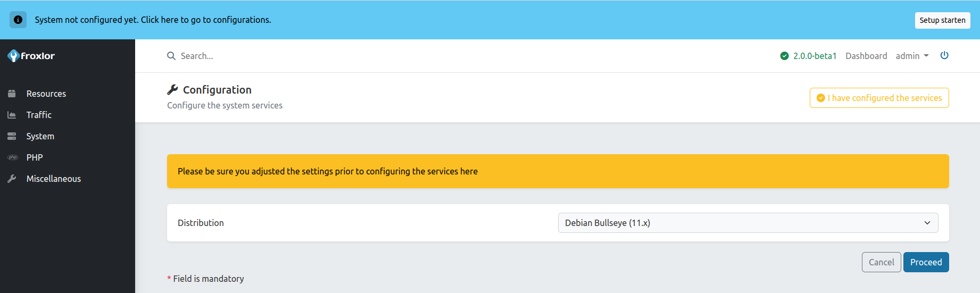Image resolution: width=980 pixels, height=293 pixels.
Task: Go to the Dashboard link
Action: coord(866,56)
